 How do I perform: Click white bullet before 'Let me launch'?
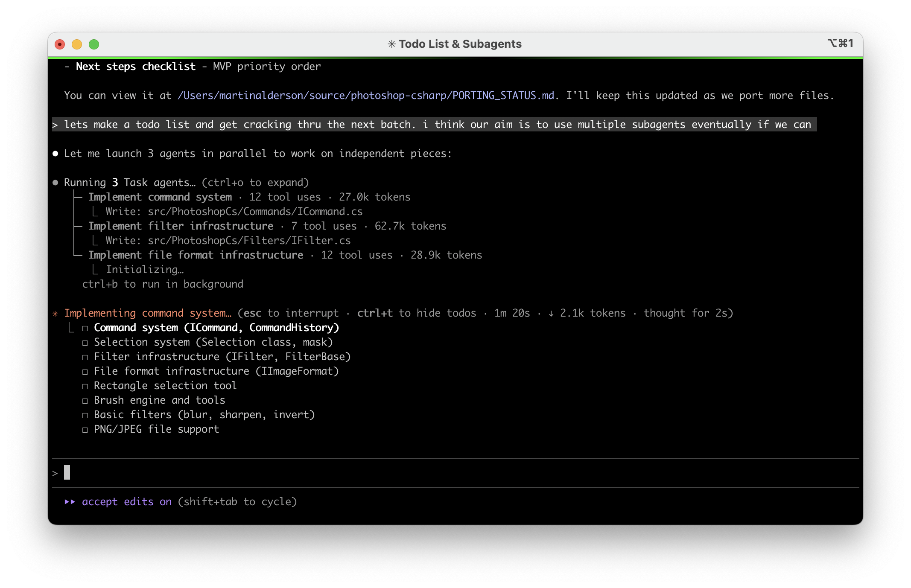[x=55, y=154]
